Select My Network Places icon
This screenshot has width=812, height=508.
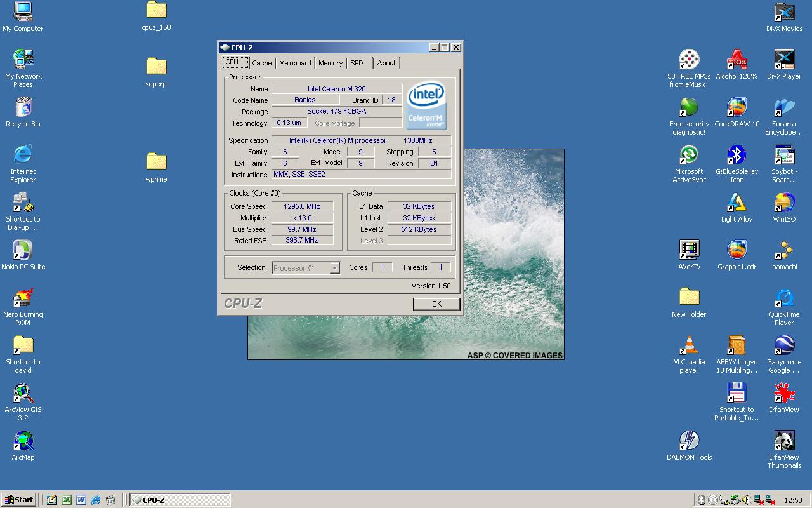[23, 69]
